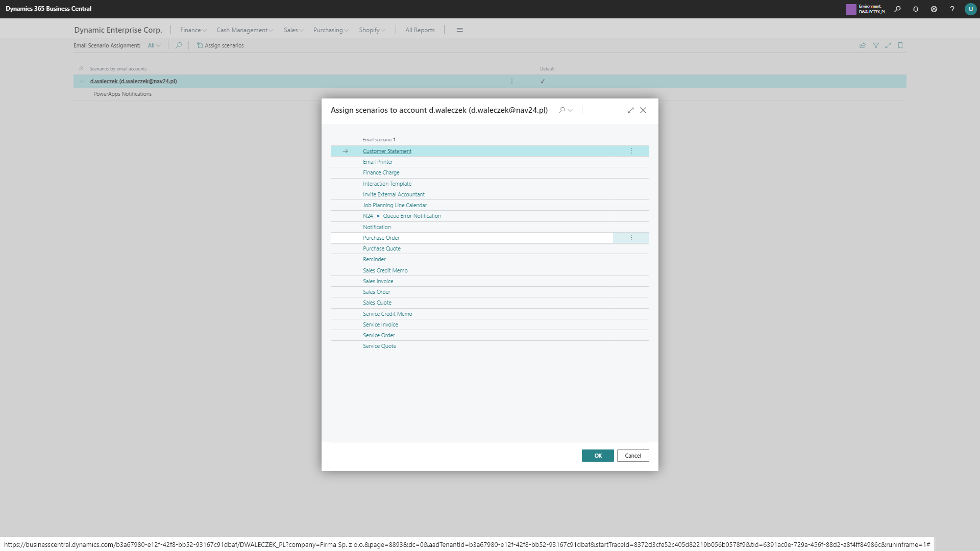Collapse all via the scenarios header chevron
This screenshot has height=551, width=980.
[81, 68]
